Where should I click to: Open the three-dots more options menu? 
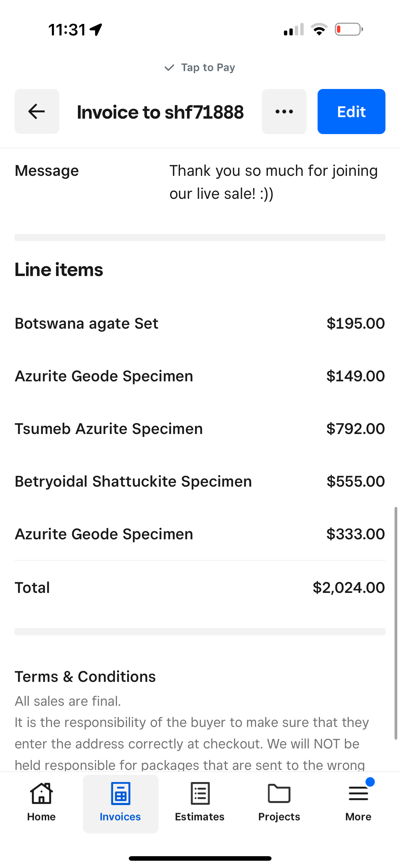click(284, 112)
